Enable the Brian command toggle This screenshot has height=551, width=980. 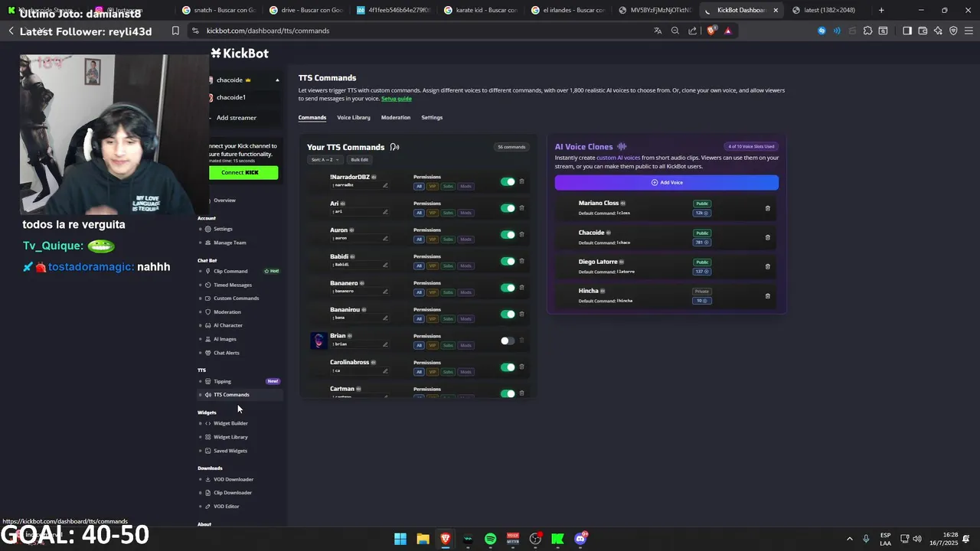(508, 341)
